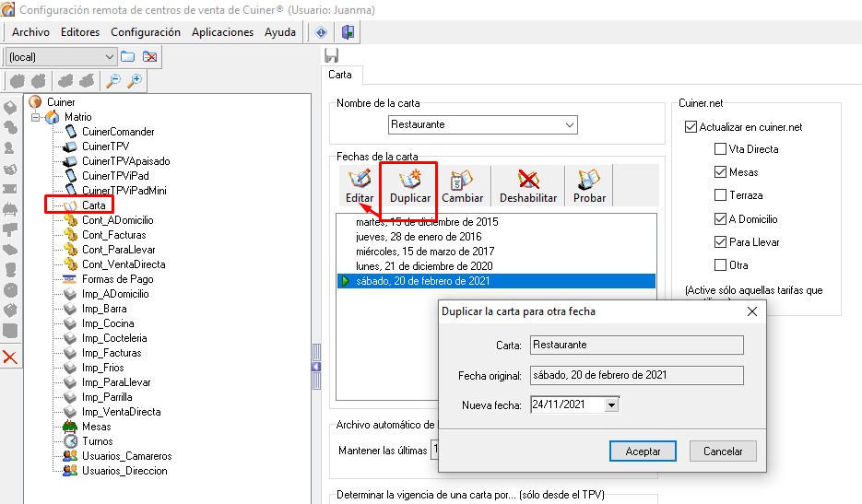
Task: Select Cont_ADomicilio in the tree
Action: pos(118,220)
